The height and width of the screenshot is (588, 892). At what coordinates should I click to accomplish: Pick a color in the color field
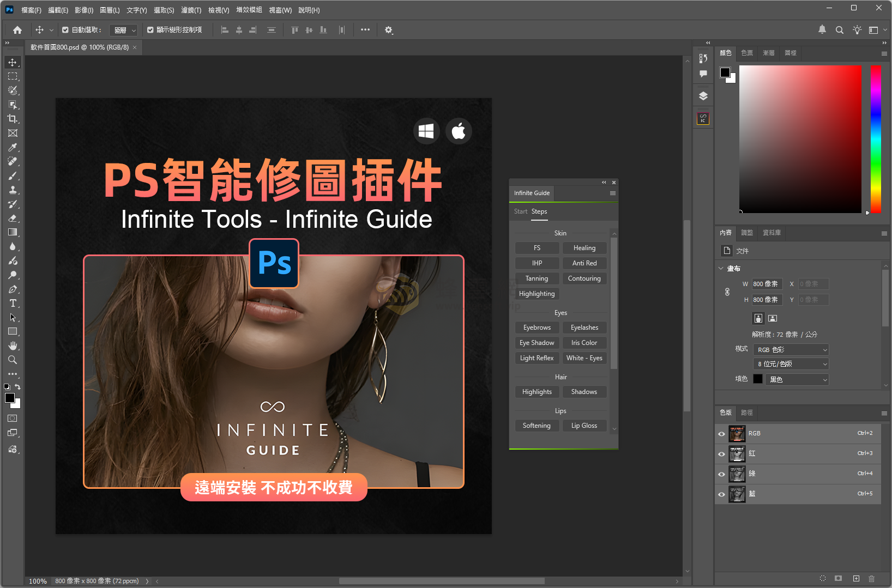click(800, 139)
